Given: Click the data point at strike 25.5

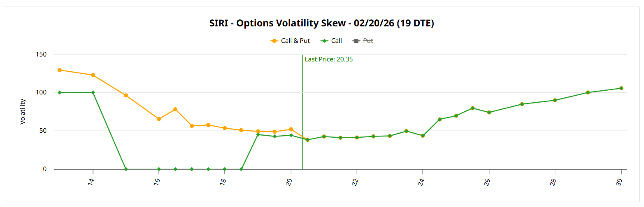Looking at the screenshot, I should [472, 108].
